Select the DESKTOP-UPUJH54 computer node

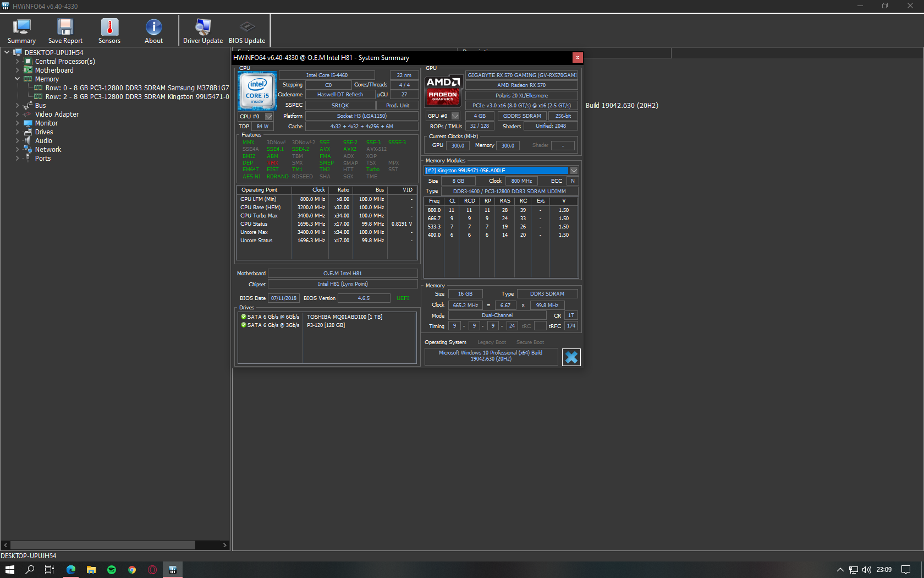pos(54,53)
